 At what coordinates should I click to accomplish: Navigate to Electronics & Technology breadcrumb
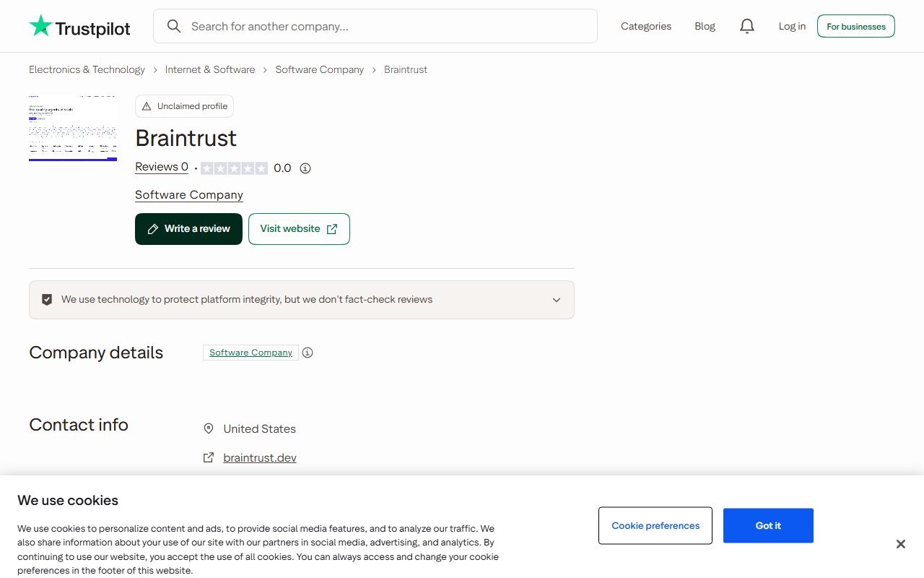[x=87, y=70]
